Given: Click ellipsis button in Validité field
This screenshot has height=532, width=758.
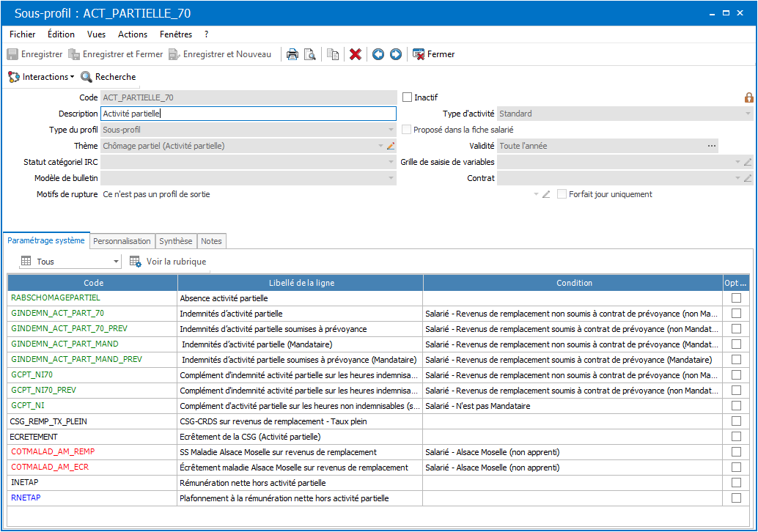Looking at the screenshot, I should [x=712, y=146].
